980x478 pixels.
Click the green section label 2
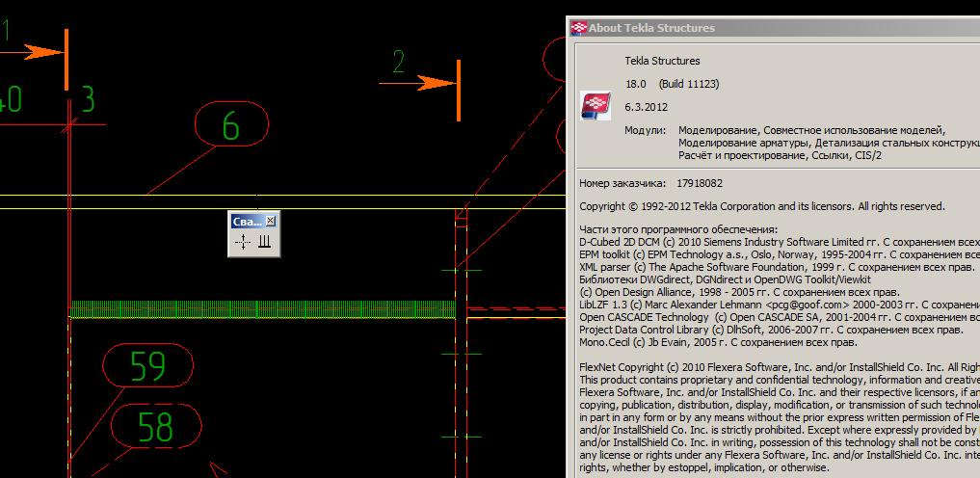point(399,62)
